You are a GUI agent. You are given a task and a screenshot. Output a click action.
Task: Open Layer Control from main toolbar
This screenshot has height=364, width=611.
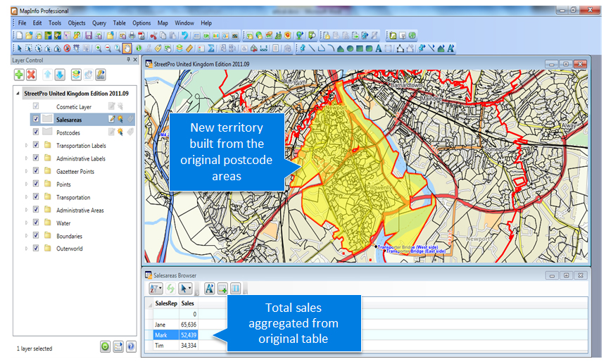[x=179, y=49]
